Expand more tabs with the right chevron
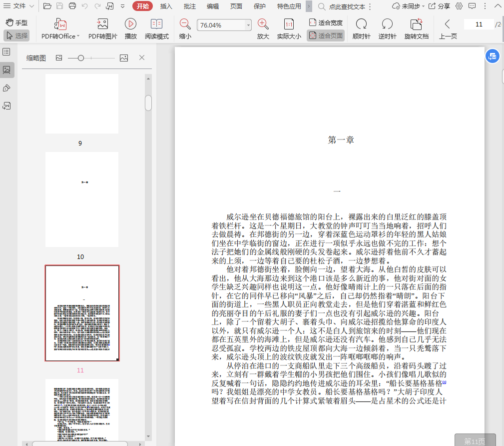Screen dimensions: 504x446 pos(309,6)
